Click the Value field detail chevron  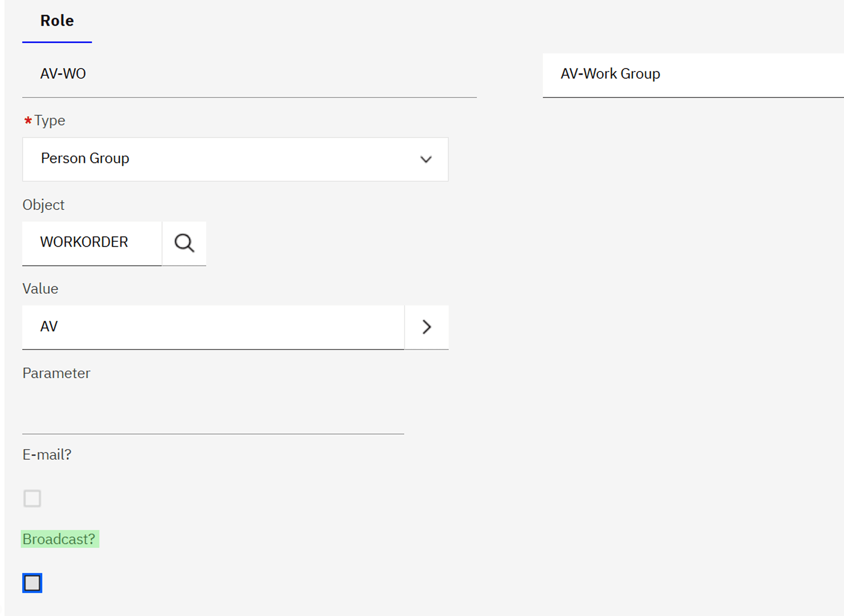[x=426, y=327]
